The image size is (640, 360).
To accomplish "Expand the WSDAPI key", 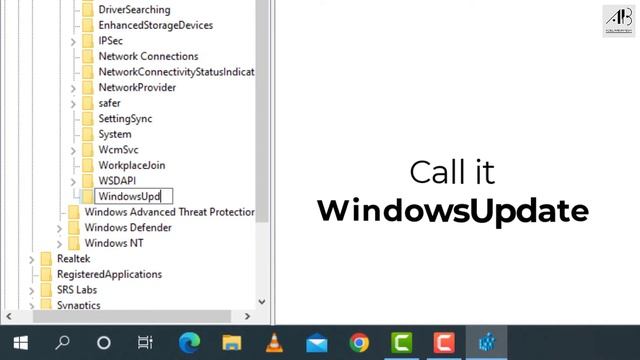I will pos(73,182).
